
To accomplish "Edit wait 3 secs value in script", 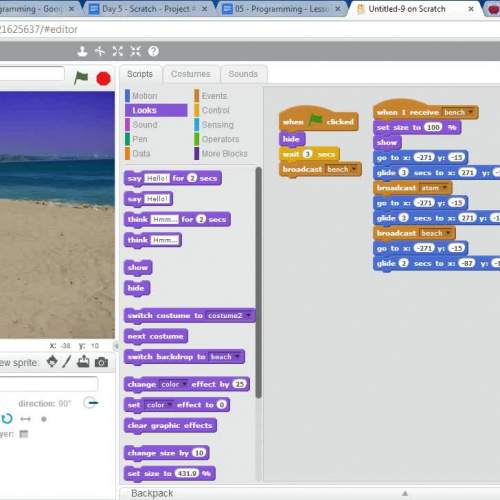I will pyautogui.click(x=307, y=154).
